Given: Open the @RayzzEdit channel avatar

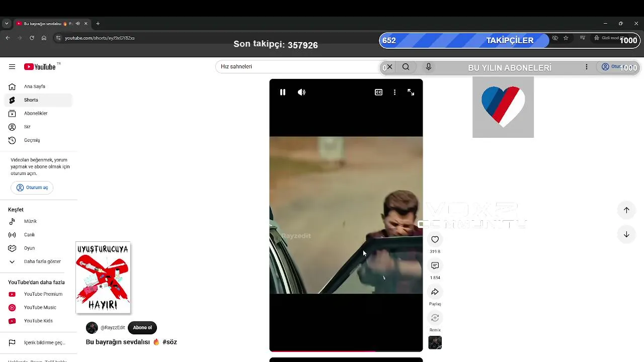Looking at the screenshot, I should tap(92, 328).
